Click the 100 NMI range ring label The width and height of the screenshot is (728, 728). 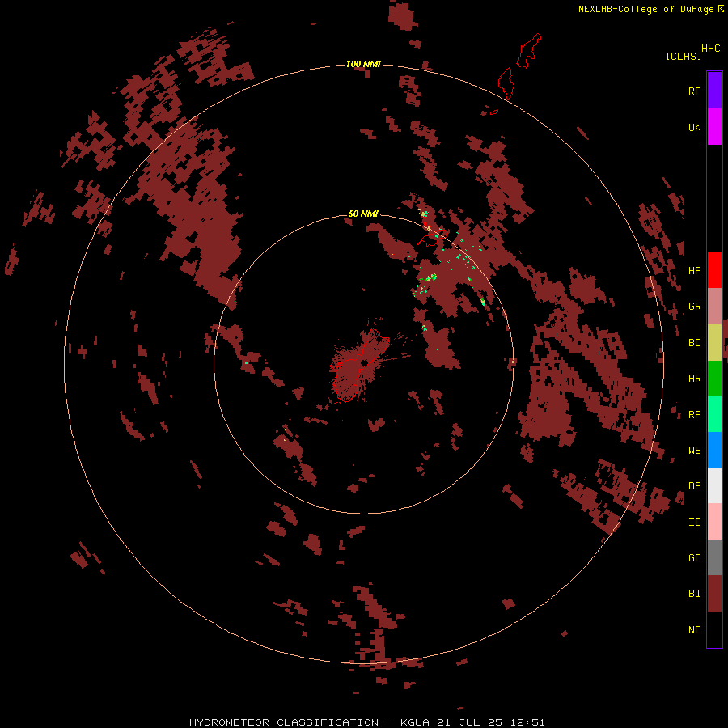click(363, 64)
